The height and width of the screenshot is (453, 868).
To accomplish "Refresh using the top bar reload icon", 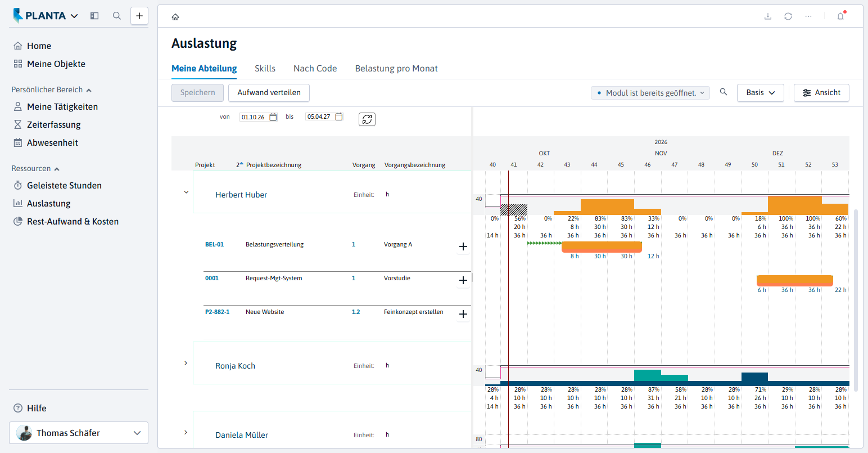I will click(x=788, y=16).
